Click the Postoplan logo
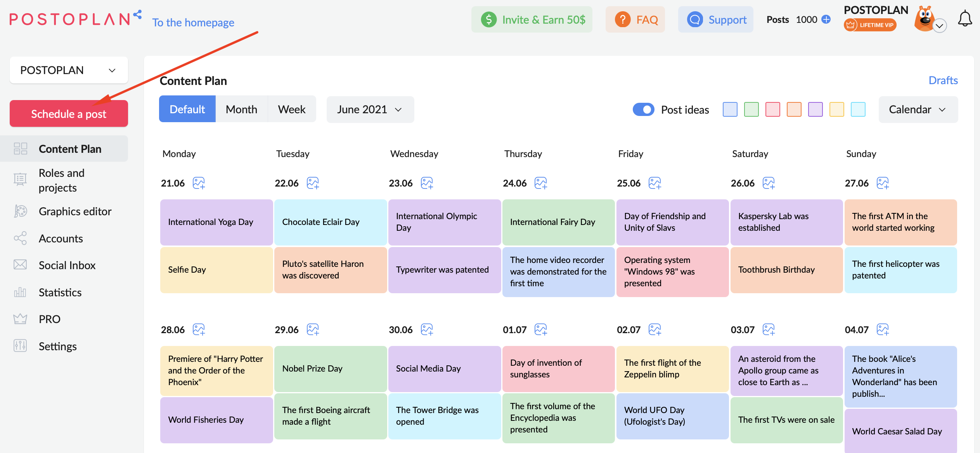This screenshot has height=453, width=980. (75, 18)
